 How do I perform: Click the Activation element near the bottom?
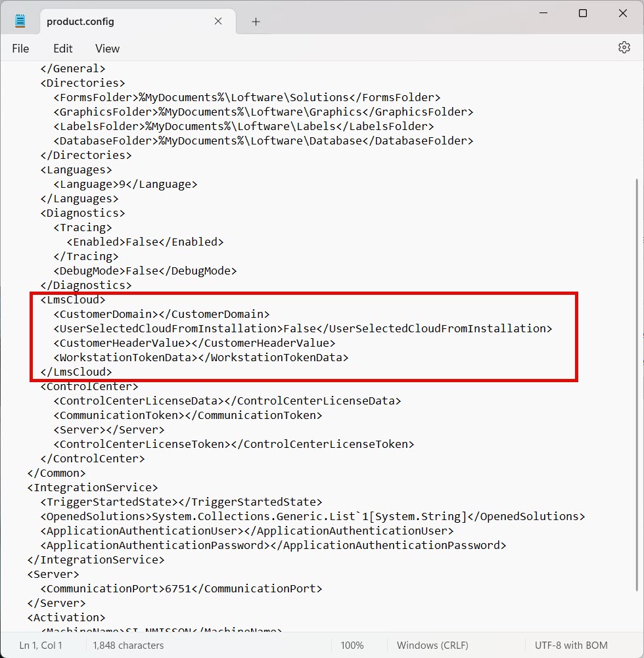pyautogui.click(x=66, y=617)
